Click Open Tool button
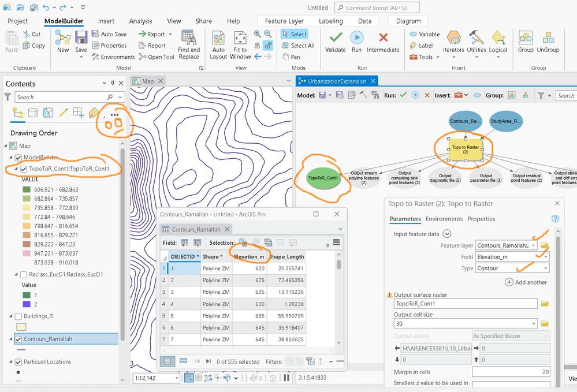The image size is (577, 392). point(156,57)
